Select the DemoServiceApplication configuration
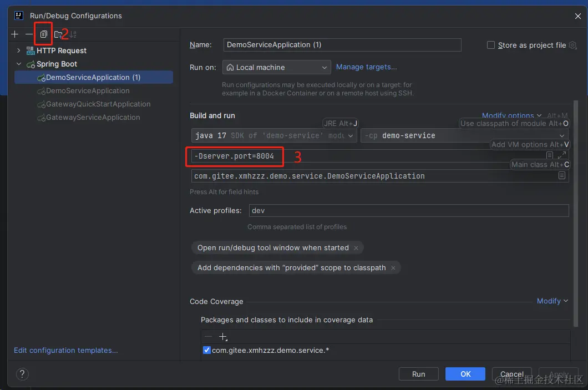The image size is (588, 390). click(88, 91)
